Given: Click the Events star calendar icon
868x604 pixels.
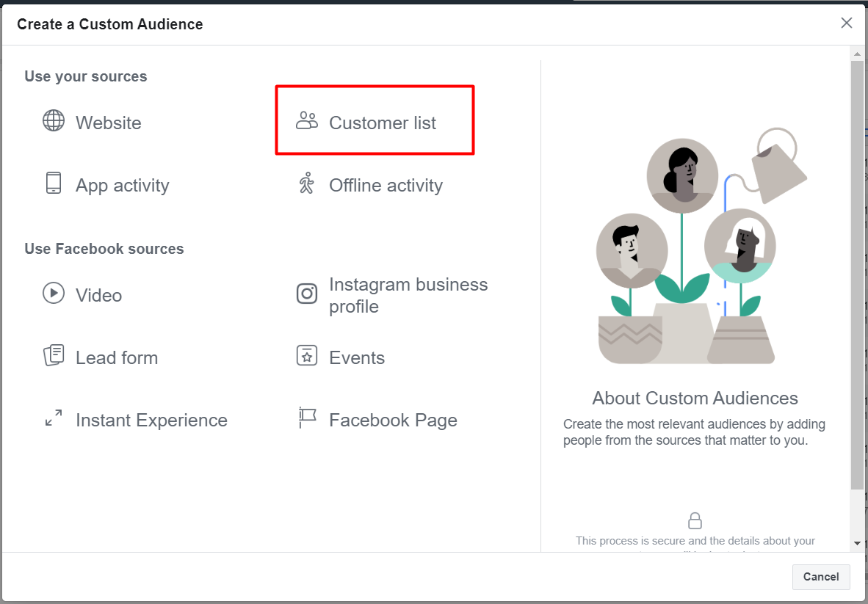Looking at the screenshot, I should tap(307, 356).
